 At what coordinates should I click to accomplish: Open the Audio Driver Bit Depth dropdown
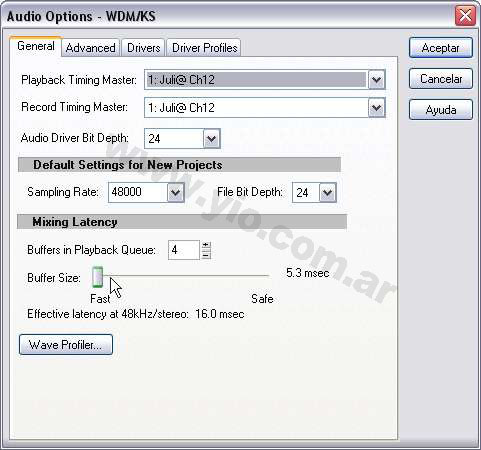(211, 138)
